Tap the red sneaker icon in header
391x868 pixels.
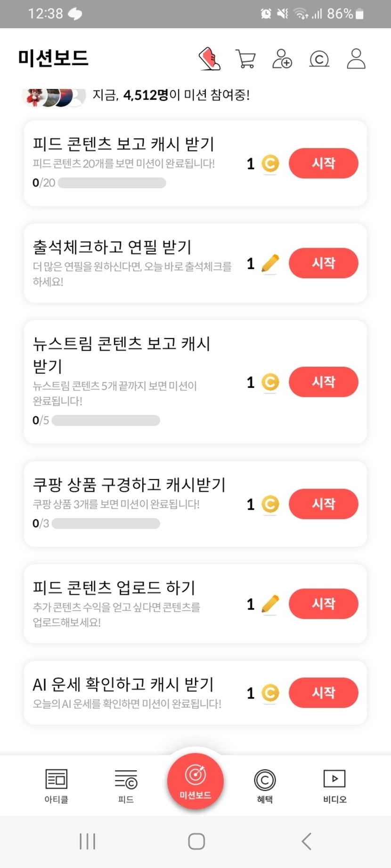(x=210, y=59)
